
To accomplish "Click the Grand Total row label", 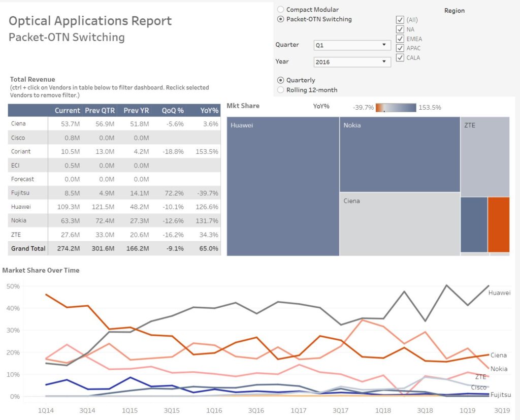I will coord(28,248).
